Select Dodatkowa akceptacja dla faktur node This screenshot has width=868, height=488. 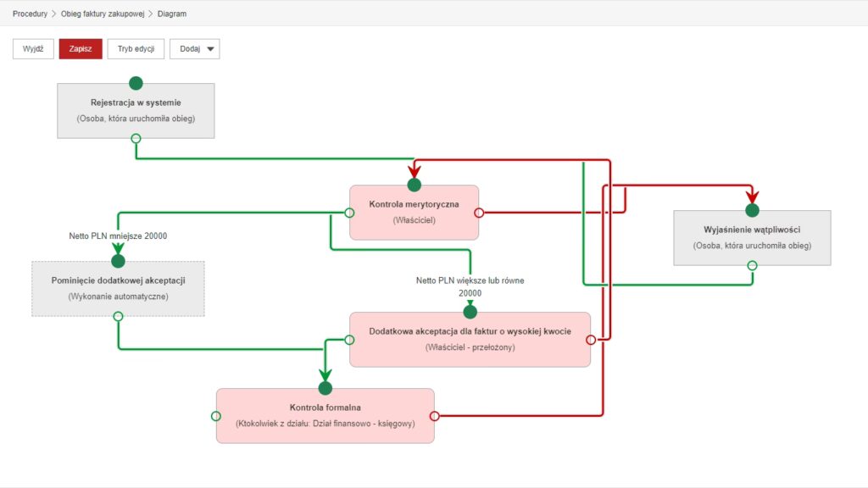pyautogui.click(x=470, y=339)
